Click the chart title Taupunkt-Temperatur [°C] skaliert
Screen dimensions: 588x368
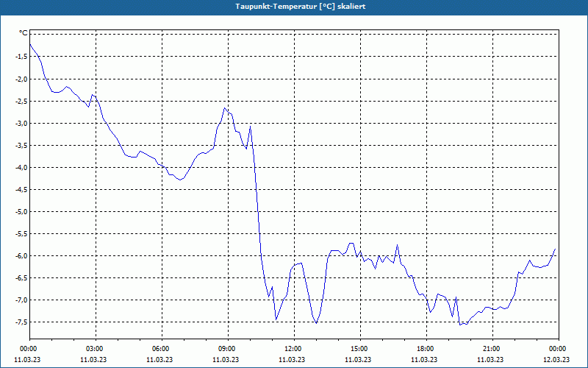[x=301, y=7]
